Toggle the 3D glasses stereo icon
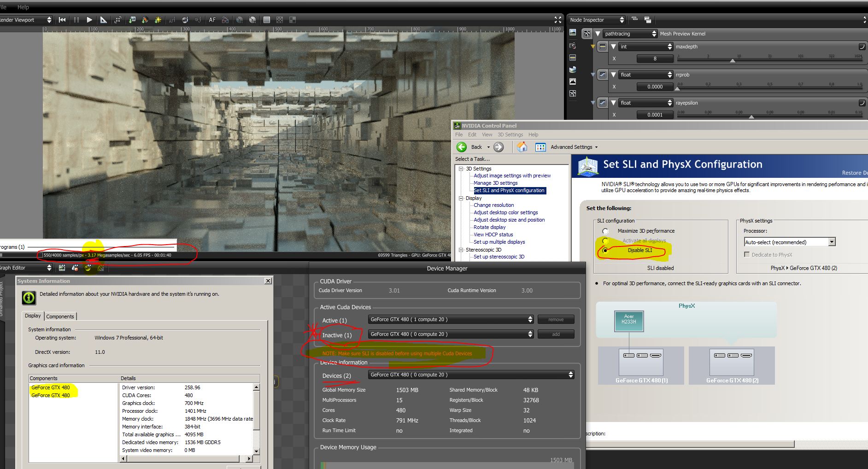 (225, 20)
